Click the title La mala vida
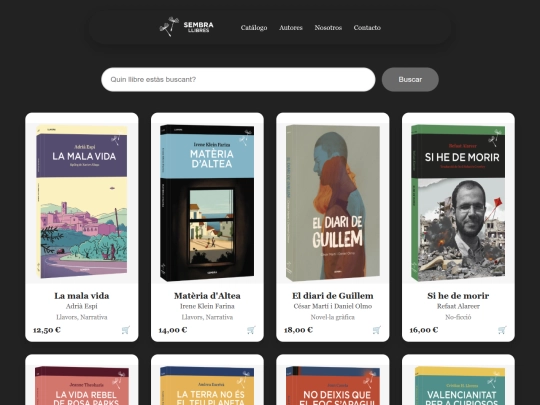Screen dimensions: 540x405 click(82, 296)
